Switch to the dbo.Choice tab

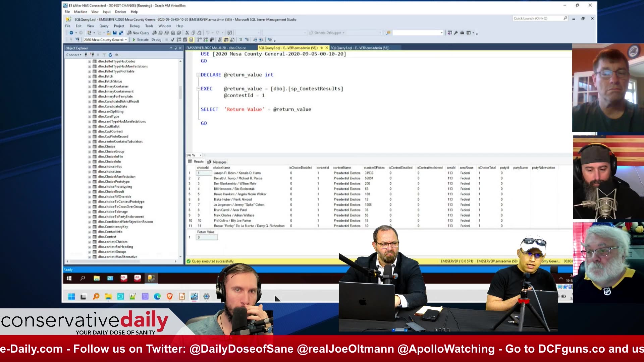coord(216,48)
